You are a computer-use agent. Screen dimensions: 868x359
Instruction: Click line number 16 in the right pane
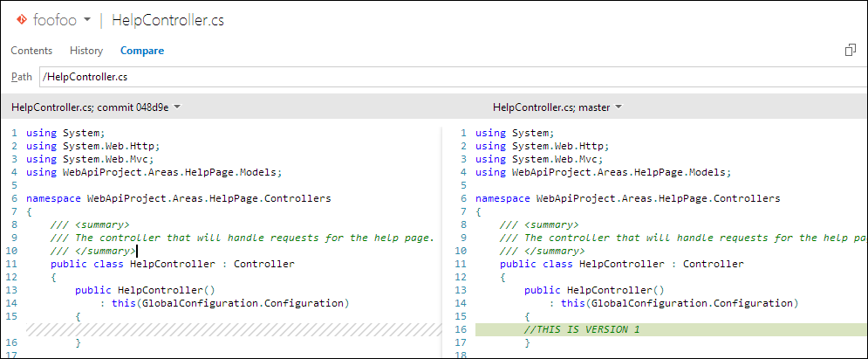tap(461, 329)
